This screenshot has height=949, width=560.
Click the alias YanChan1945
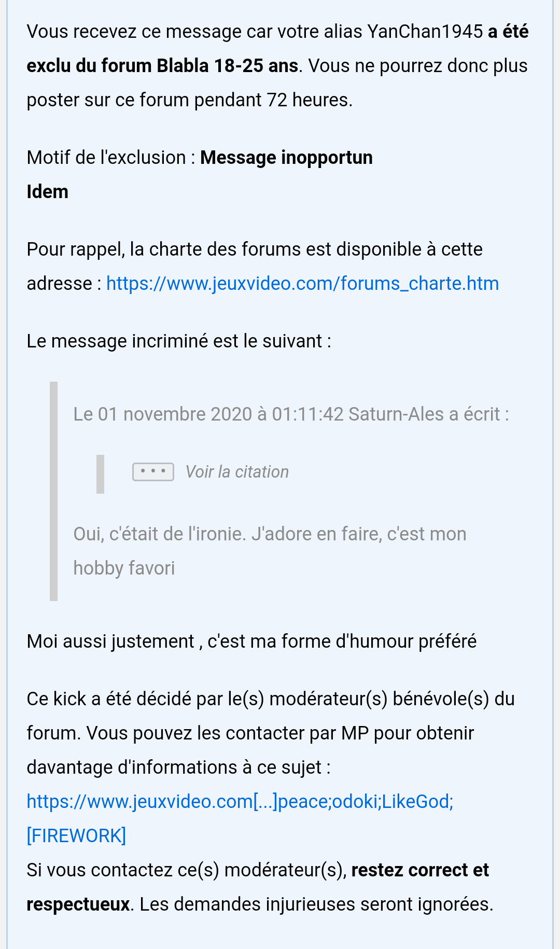(425, 32)
